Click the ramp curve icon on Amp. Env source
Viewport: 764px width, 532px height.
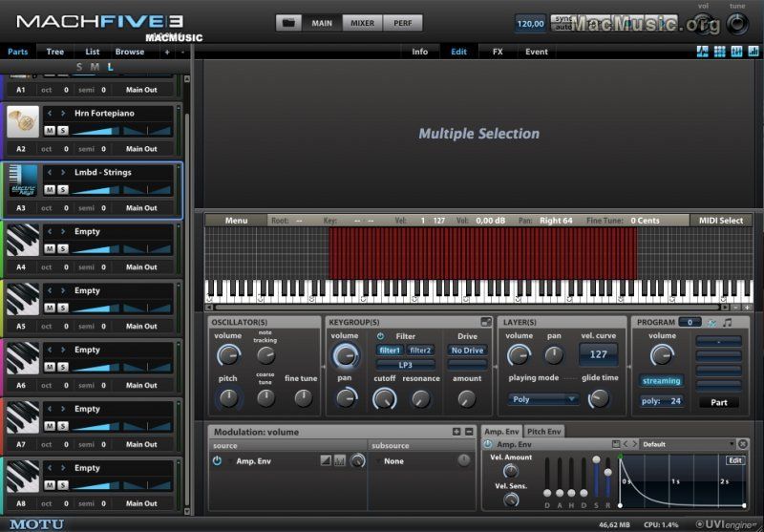[x=326, y=460]
